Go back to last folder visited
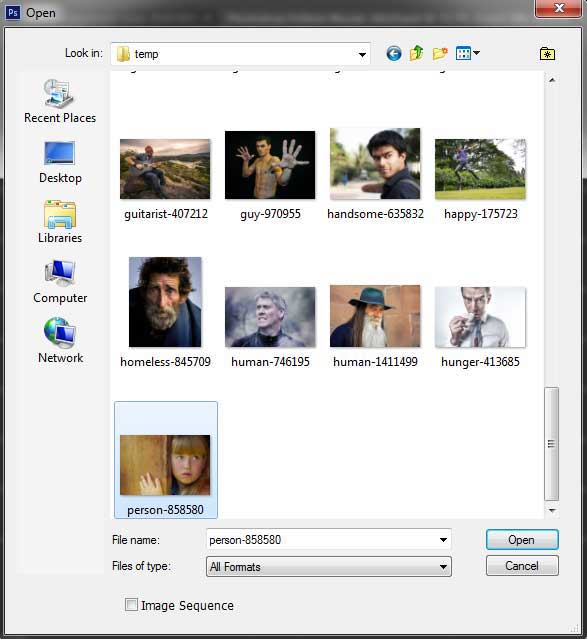This screenshot has height=639, width=587. coord(394,53)
